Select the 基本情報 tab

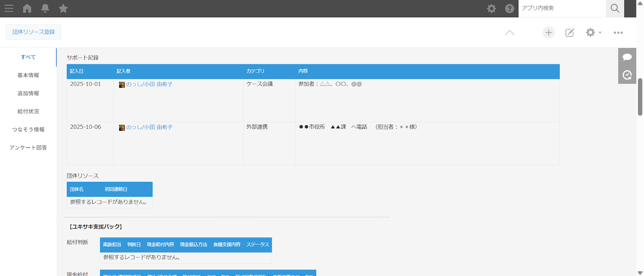pos(28,75)
